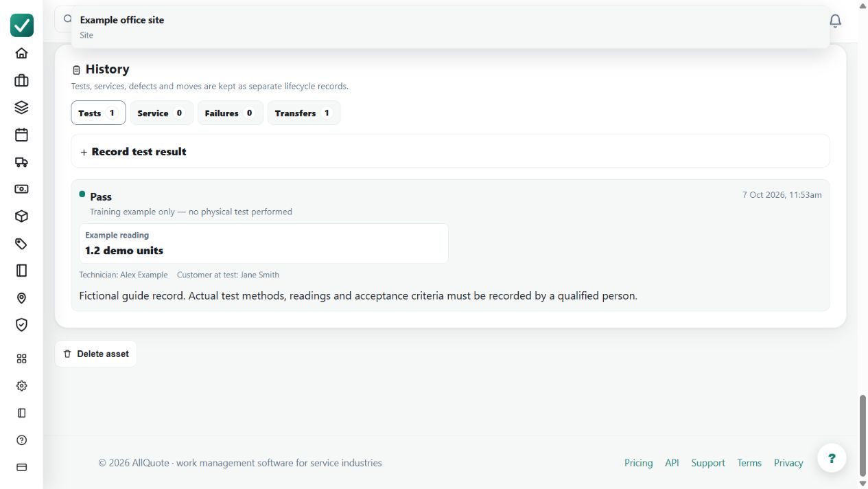Image resolution: width=868 pixels, height=489 pixels.
Task: Open the banknote payments icon in sidebar
Action: pos(21,189)
